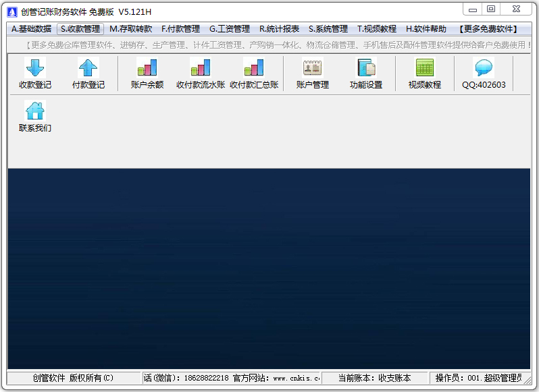The height and width of the screenshot is (392, 539).
Task: Click 当前账本: 收支账本 status entry
Action: [374, 378]
